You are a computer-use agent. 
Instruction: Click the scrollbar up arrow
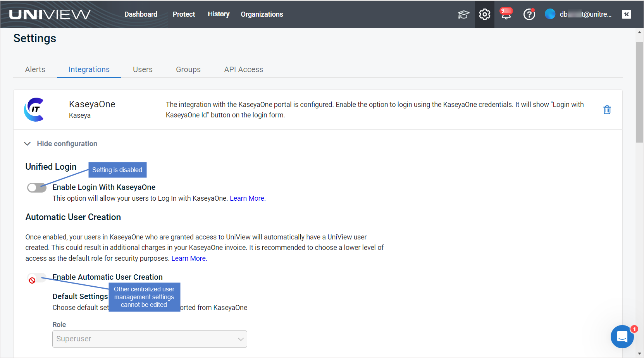(x=639, y=33)
